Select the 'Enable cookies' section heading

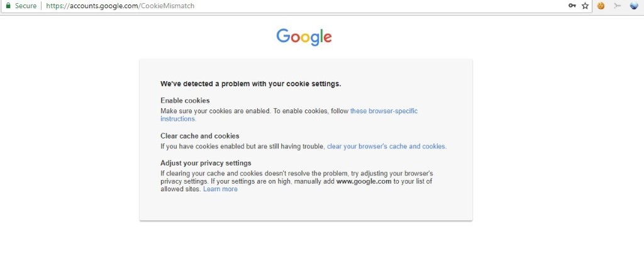point(185,101)
